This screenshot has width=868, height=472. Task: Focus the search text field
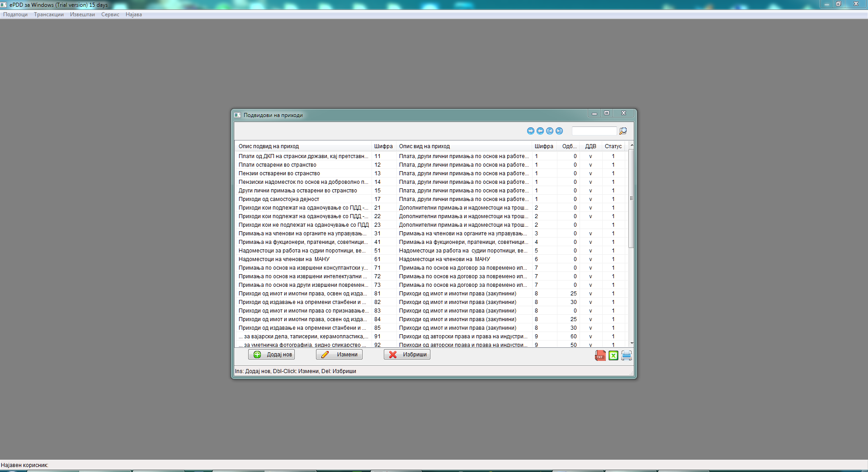coord(594,131)
